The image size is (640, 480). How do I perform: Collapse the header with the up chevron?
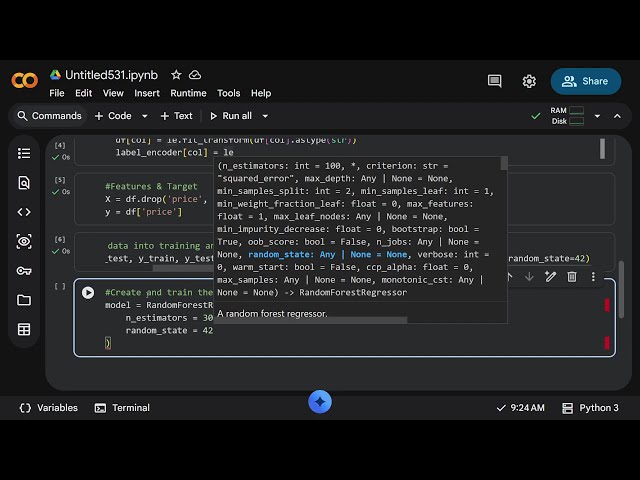[x=617, y=116]
